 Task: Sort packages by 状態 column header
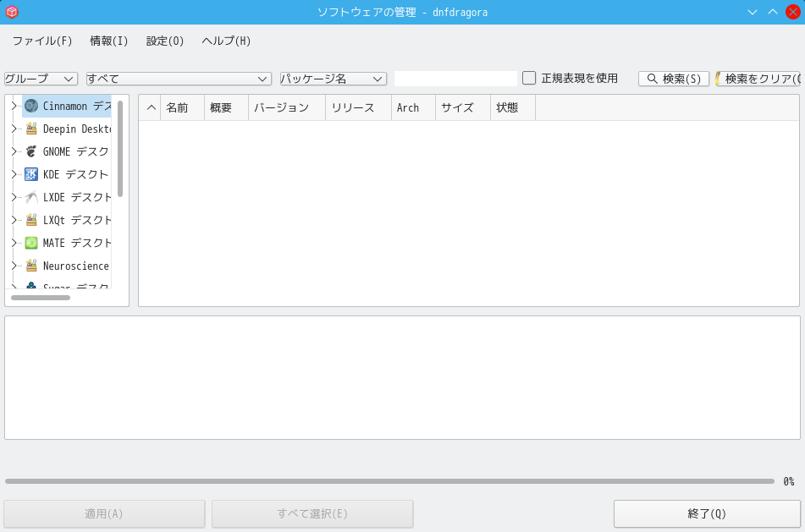pyautogui.click(x=513, y=107)
